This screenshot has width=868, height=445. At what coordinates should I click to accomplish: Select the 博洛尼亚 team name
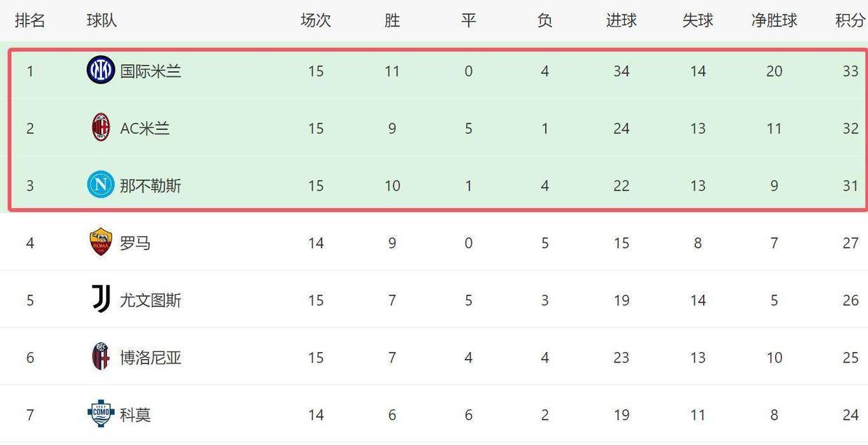(150, 358)
